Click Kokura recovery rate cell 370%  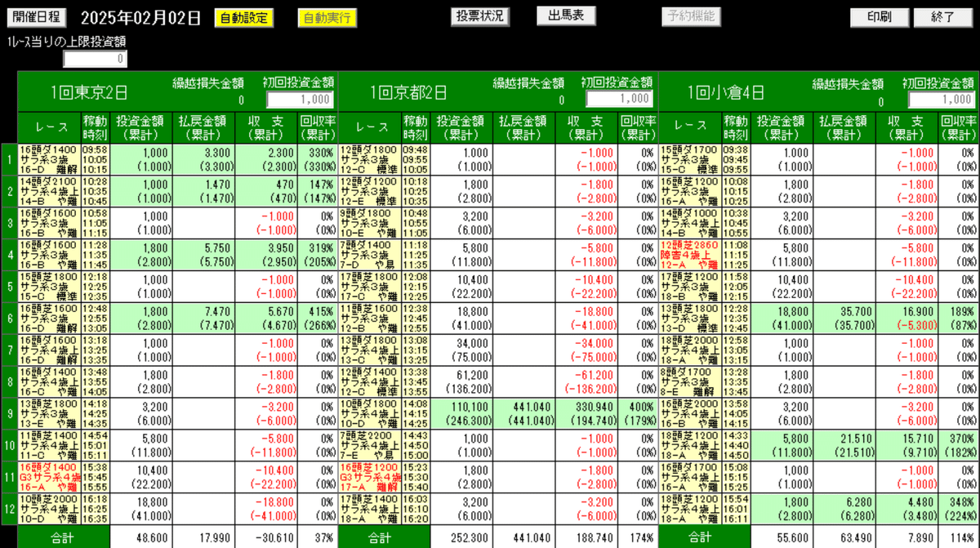coord(959,445)
